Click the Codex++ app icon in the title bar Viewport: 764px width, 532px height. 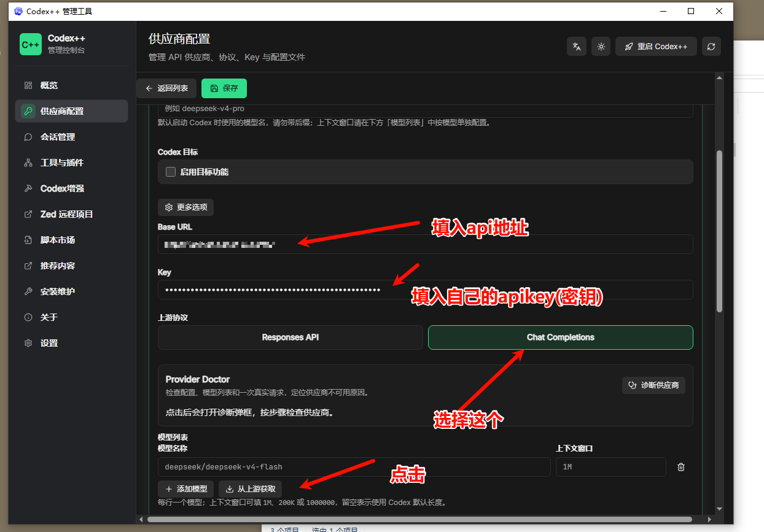(x=18, y=11)
